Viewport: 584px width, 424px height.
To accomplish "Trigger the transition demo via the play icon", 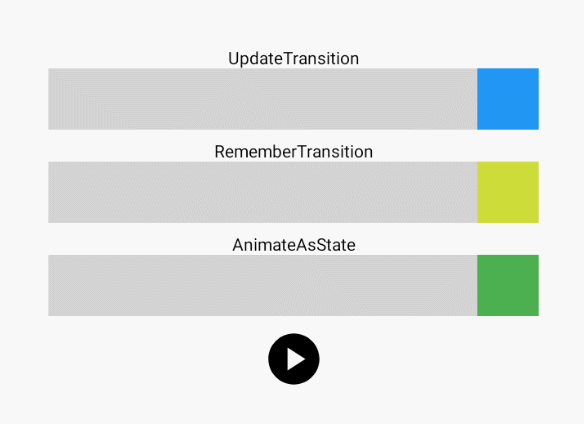I will 293,359.
